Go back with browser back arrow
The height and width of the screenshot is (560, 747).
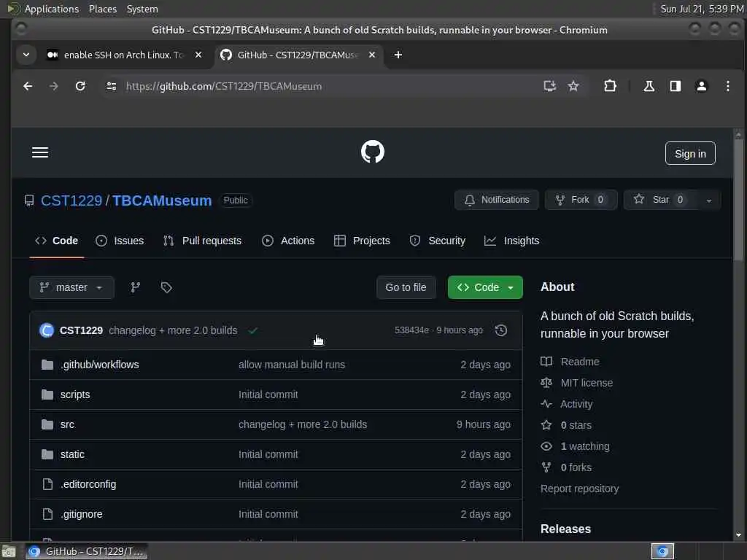(28, 86)
